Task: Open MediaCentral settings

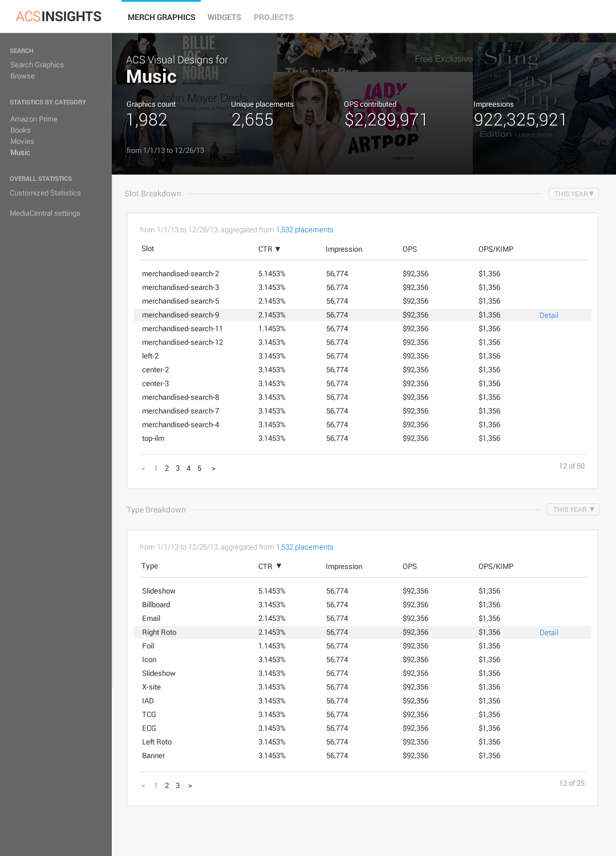Action: [45, 213]
